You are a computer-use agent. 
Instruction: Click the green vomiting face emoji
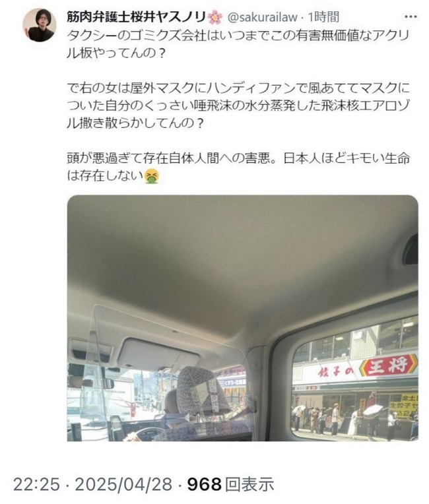pyautogui.click(x=152, y=176)
